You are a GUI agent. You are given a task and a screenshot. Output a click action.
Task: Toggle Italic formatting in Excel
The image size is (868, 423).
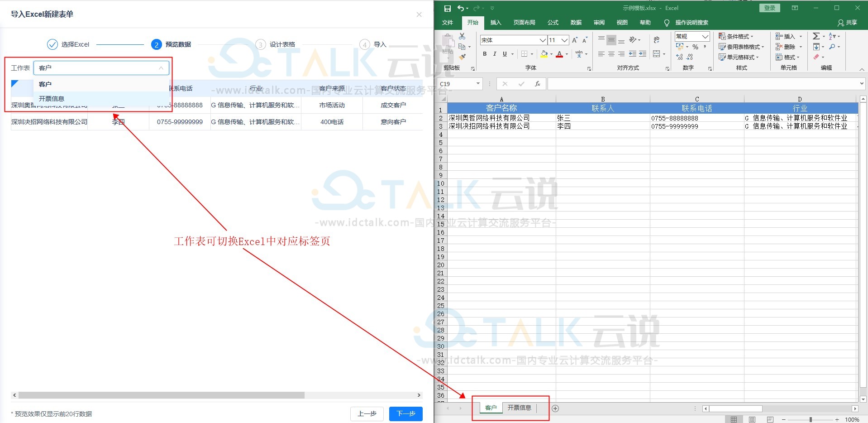[495, 54]
